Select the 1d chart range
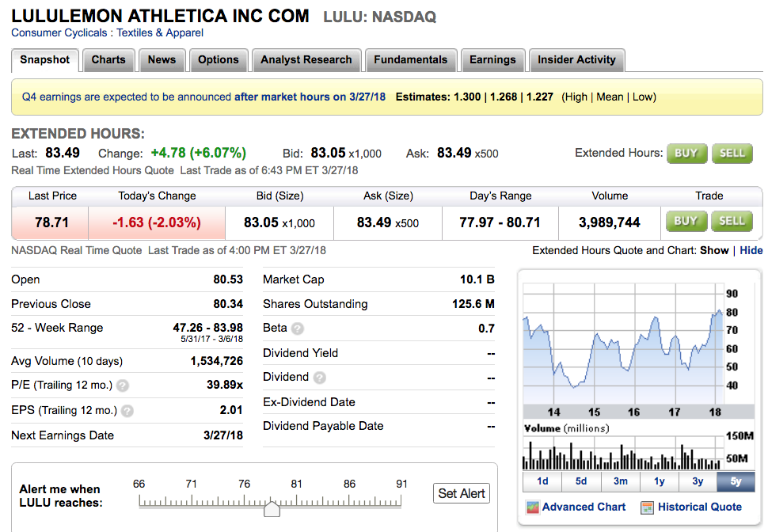Image resolution: width=768 pixels, height=532 pixels. (542, 481)
